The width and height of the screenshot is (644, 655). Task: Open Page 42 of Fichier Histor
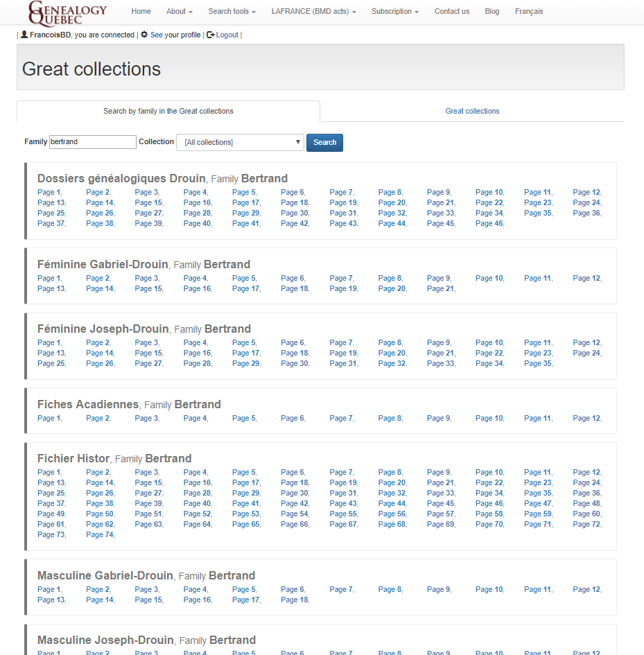point(295,503)
